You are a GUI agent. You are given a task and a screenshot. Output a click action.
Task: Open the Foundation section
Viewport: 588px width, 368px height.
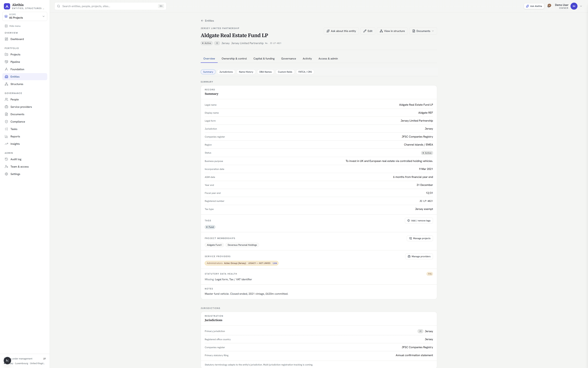(x=24, y=69)
